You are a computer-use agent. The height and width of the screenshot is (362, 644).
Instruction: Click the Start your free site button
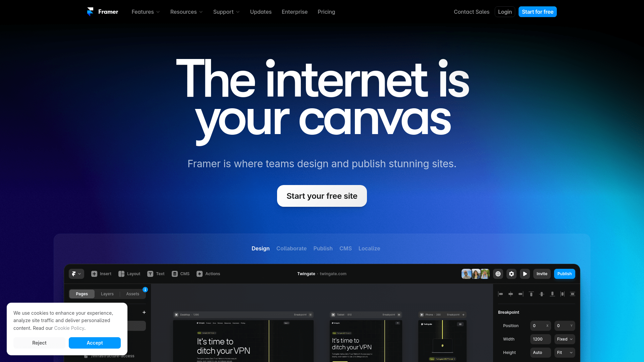[322, 196]
